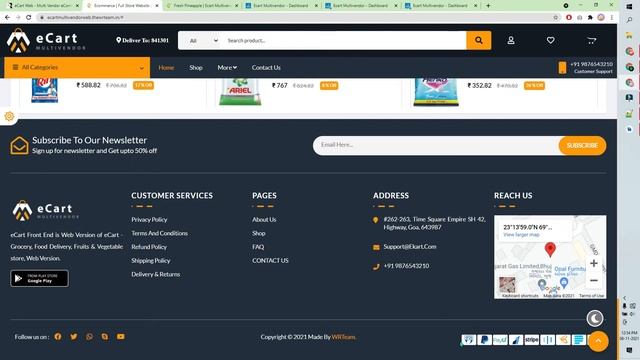Bookmark this page with star icon

556,18
